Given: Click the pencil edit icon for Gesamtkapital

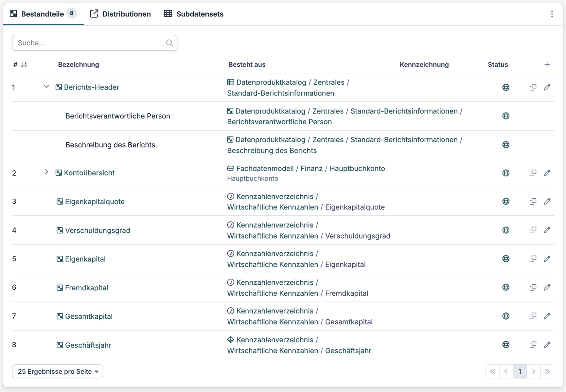Looking at the screenshot, I should point(547,316).
